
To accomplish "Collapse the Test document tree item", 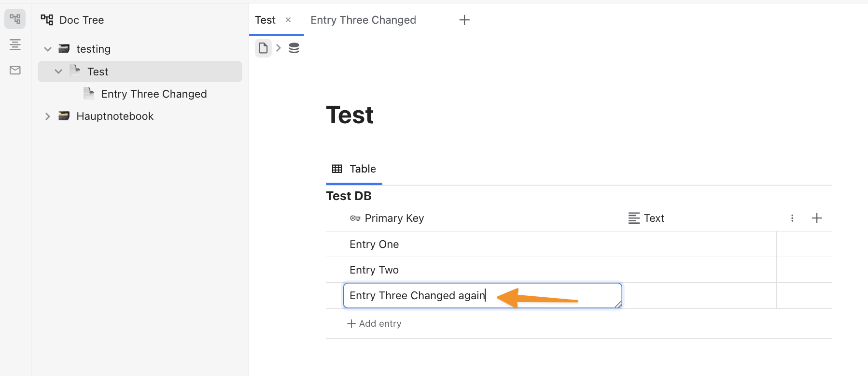I will [58, 72].
